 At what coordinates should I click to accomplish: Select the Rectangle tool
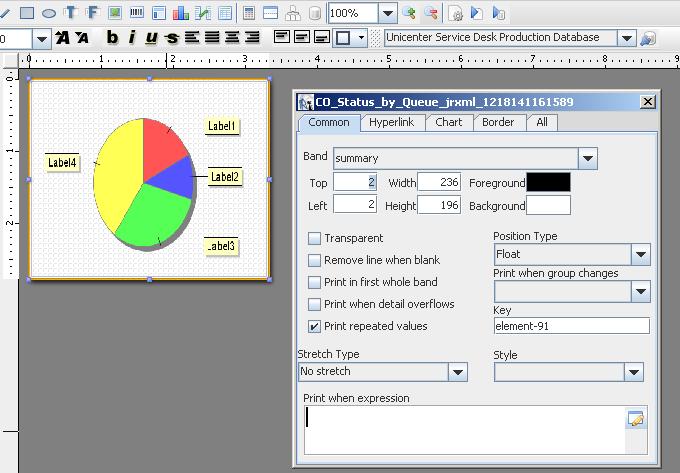coord(27,13)
